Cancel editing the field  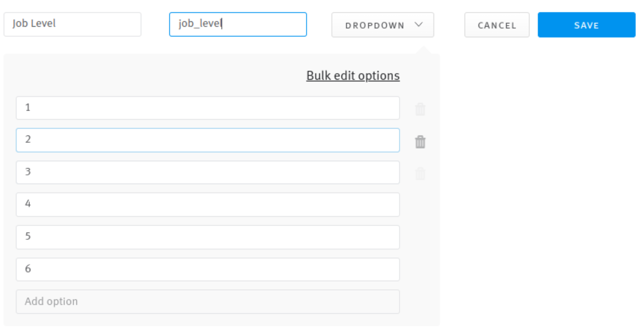(497, 25)
